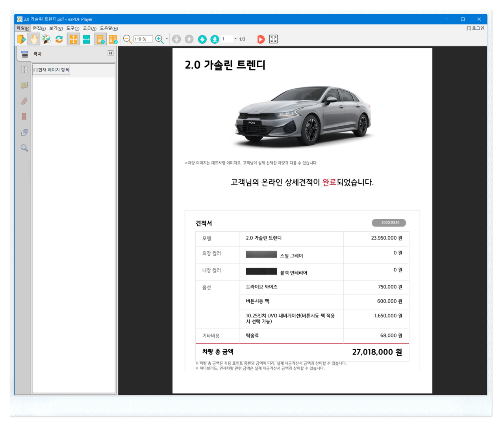504x428 pixels.
Task: Click the 23,950,000 원 model price
Action: coord(387,238)
